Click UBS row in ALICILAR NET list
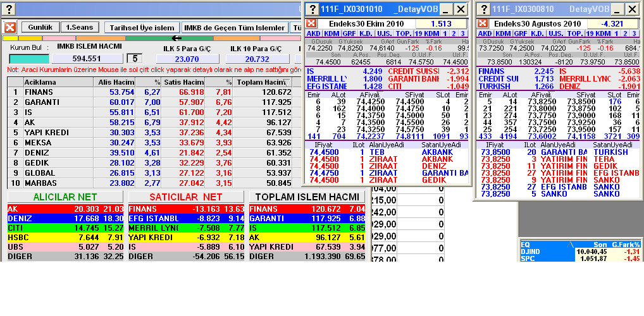The height and width of the screenshot is (316, 644). coord(65,247)
